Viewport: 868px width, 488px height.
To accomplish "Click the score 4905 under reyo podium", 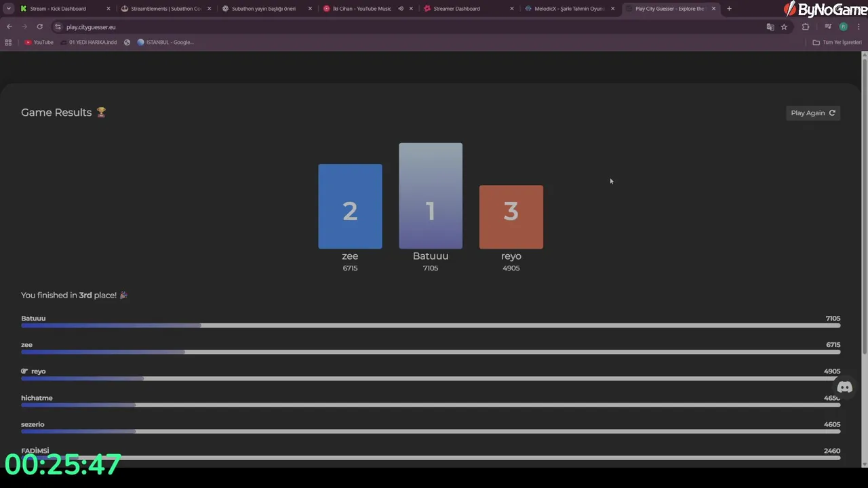I will point(511,268).
